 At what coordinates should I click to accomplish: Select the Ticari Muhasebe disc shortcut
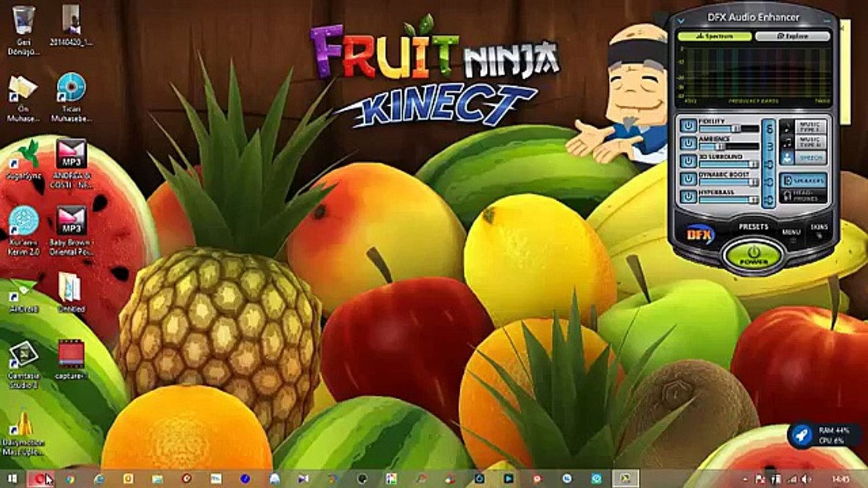(x=71, y=98)
